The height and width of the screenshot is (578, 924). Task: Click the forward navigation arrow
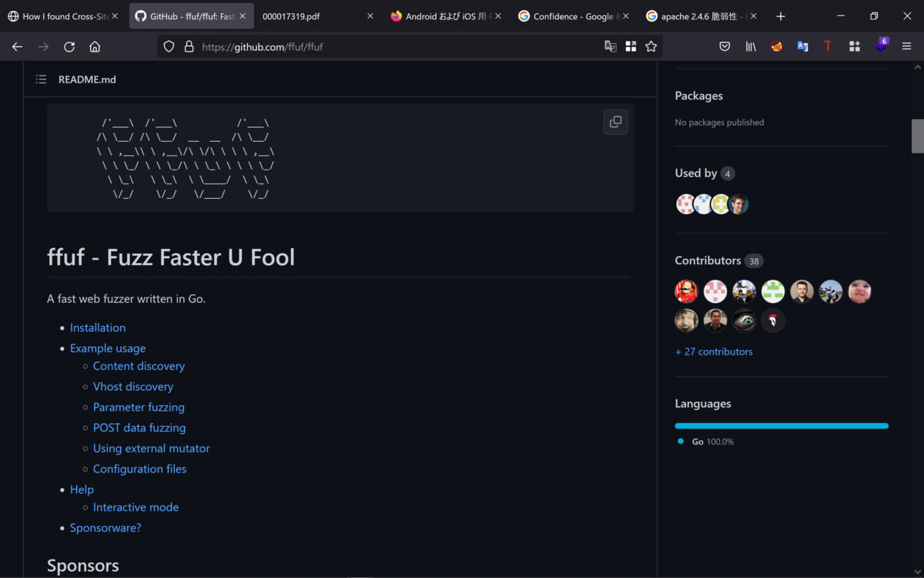point(43,46)
